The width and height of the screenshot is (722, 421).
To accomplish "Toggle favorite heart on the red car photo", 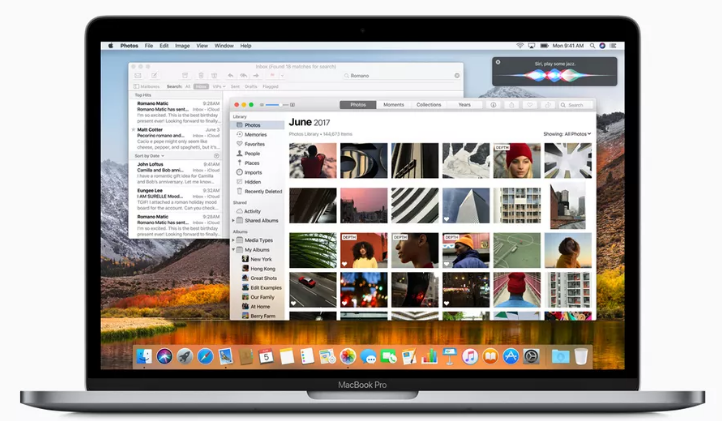I will 293,302.
